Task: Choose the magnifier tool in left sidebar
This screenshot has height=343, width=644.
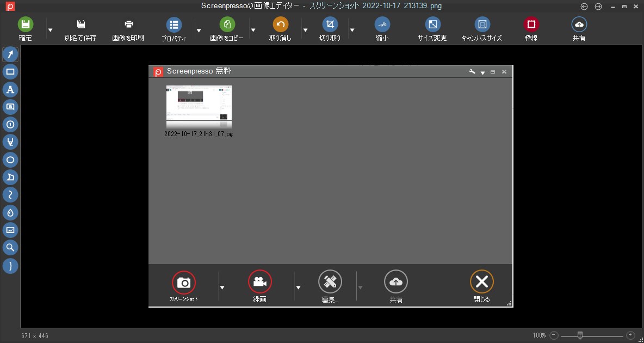Action: 10,248
